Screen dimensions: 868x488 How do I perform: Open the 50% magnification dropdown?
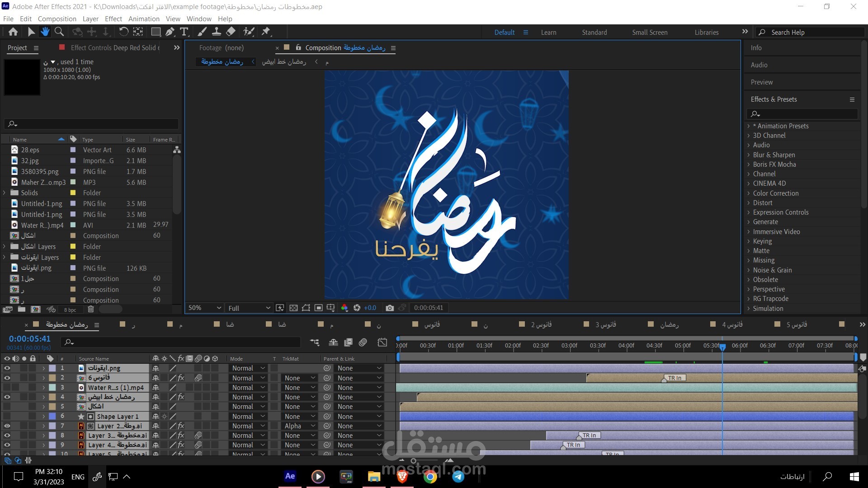pos(204,308)
